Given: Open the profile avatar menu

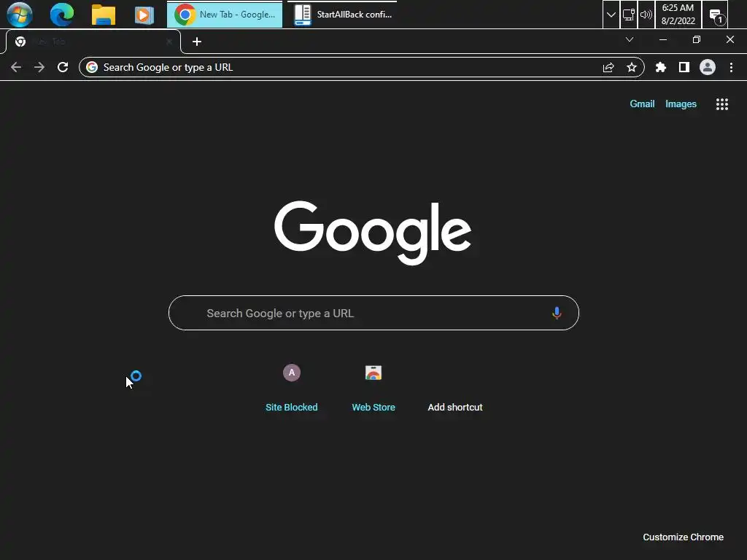Looking at the screenshot, I should coord(707,67).
